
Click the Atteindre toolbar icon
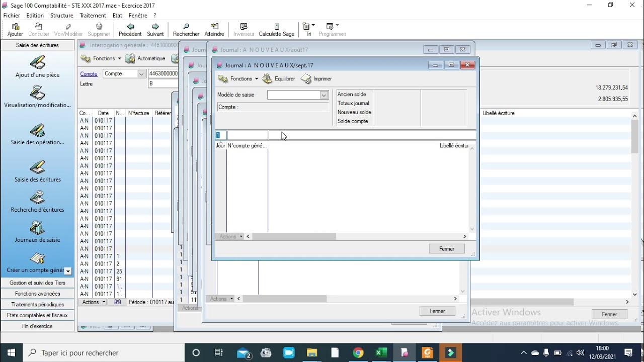point(214,30)
